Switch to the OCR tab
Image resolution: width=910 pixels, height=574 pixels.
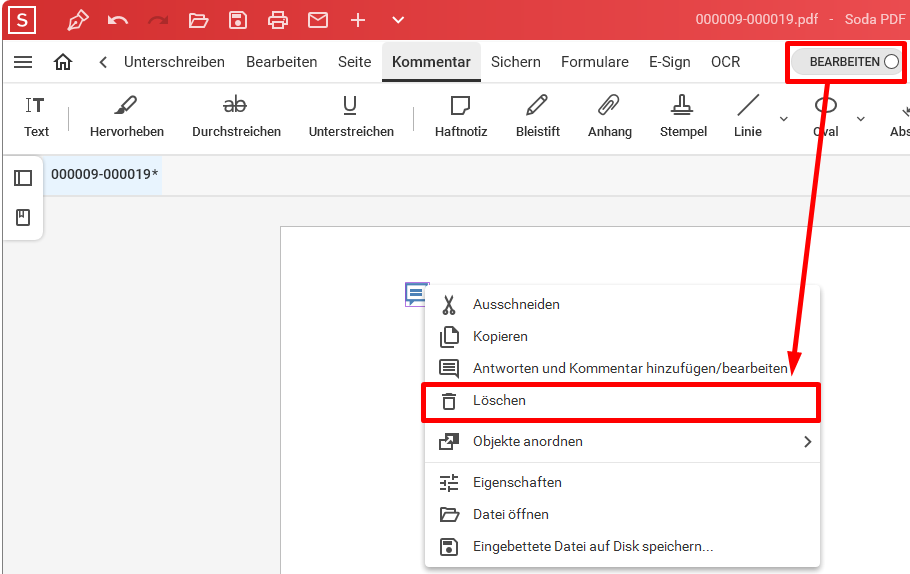tap(725, 62)
